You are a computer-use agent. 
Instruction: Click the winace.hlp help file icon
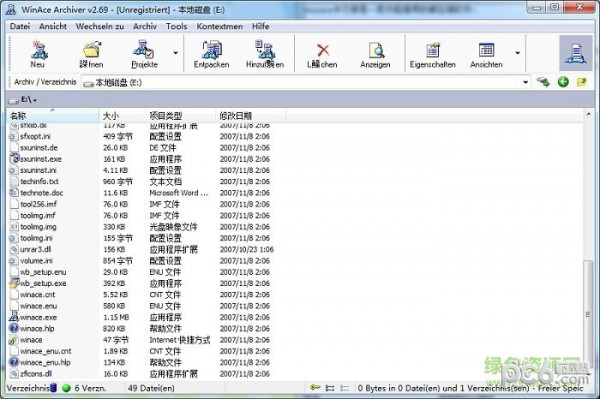click(x=14, y=328)
